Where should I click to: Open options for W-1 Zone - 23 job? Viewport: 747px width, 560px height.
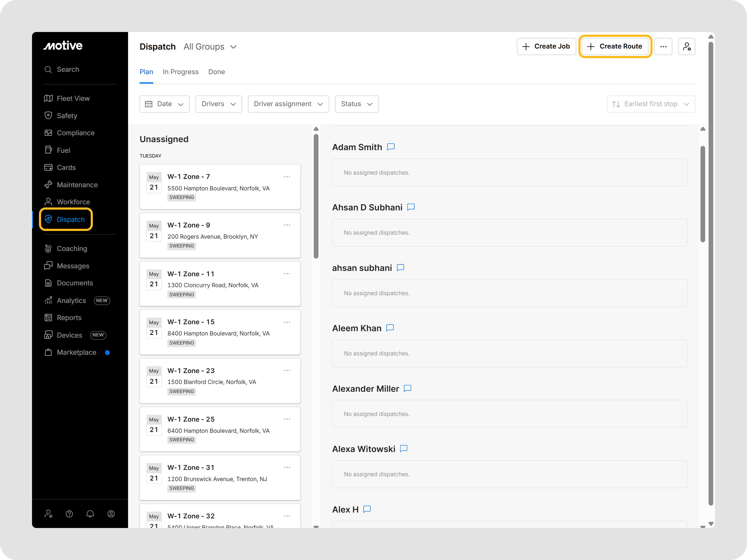pos(287,371)
